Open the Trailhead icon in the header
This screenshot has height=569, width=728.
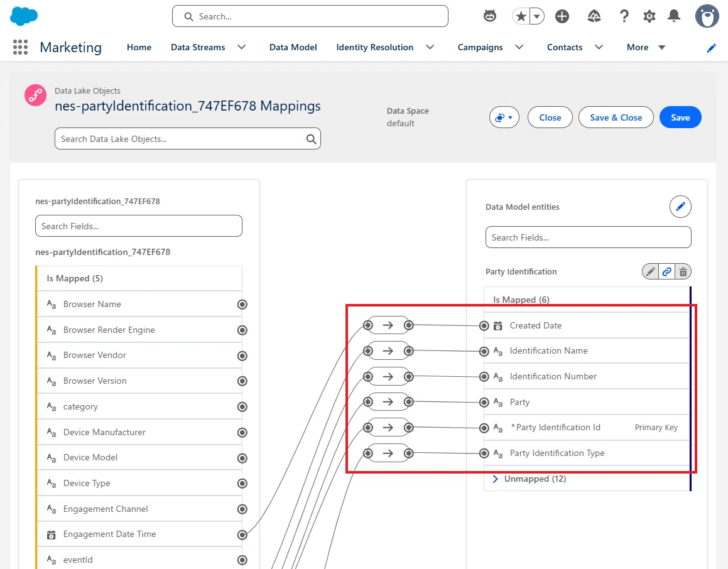coord(594,17)
